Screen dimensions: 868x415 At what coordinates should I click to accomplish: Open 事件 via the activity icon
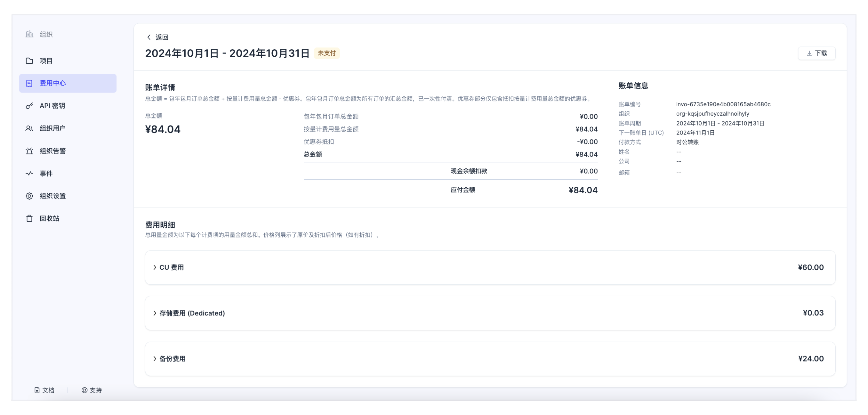[x=29, y=173]
